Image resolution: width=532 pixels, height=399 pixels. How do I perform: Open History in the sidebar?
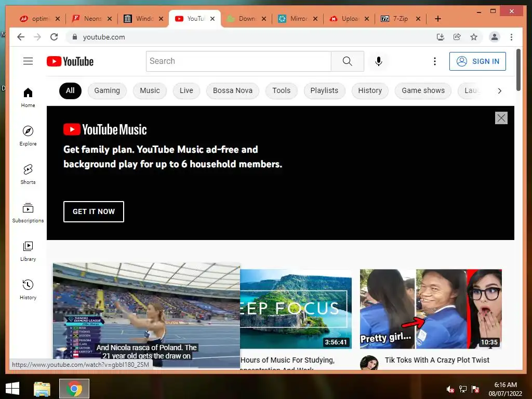point(28,289)
